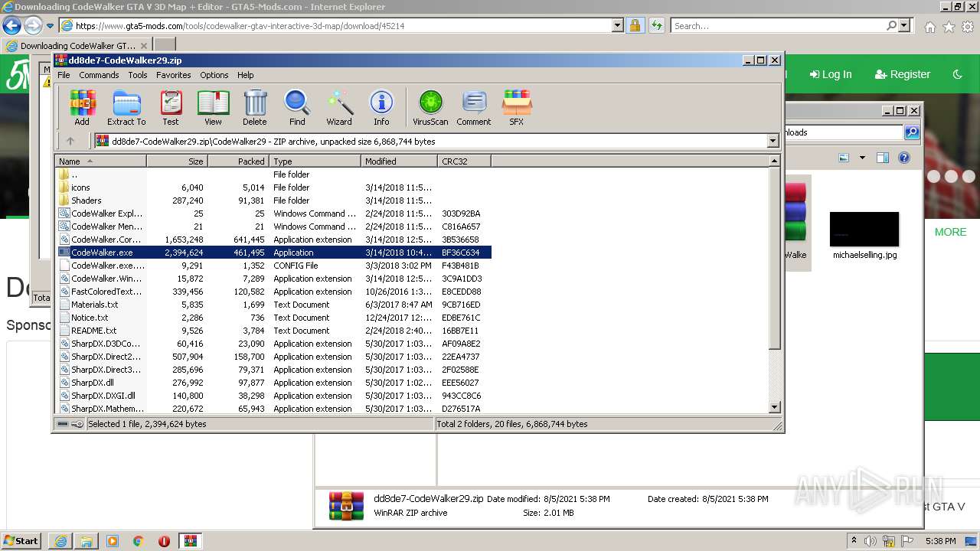
Task: Select the Downloading CodeWalker browser tab
Action: [x=77, y=45]
